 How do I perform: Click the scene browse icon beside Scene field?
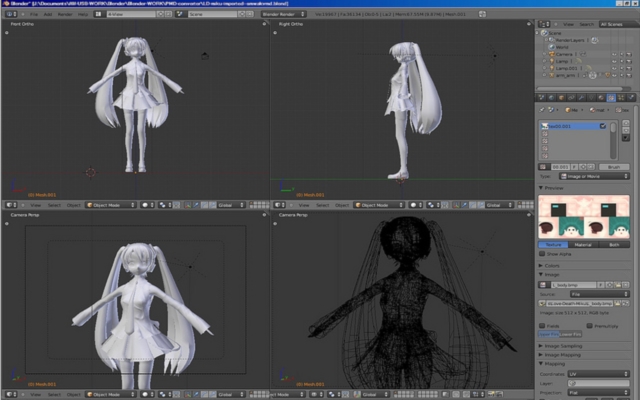[x=180, y=14]
